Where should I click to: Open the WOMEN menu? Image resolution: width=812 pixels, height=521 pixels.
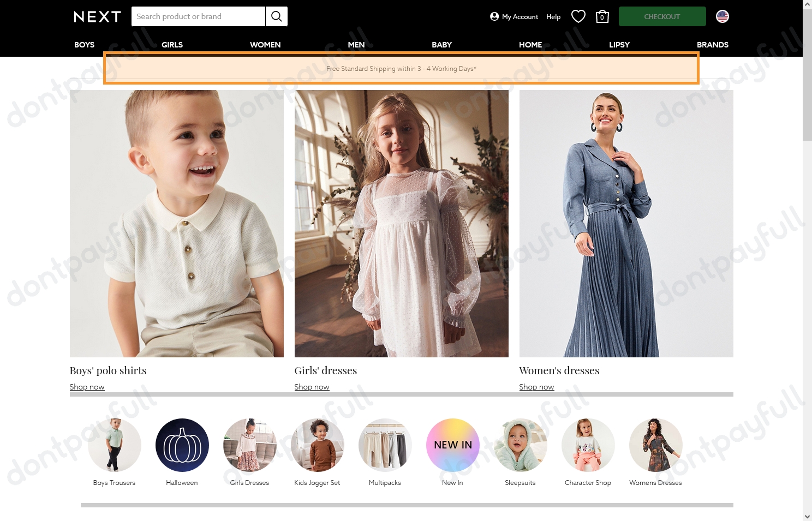point(265,45)
